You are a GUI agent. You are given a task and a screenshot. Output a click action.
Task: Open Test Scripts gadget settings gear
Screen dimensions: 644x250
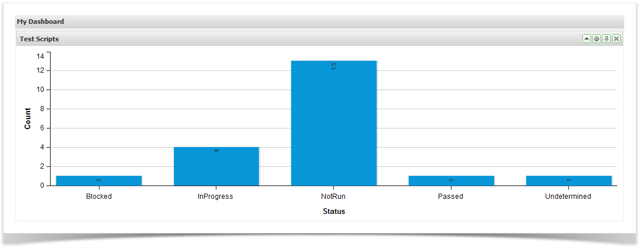[596, 39]
